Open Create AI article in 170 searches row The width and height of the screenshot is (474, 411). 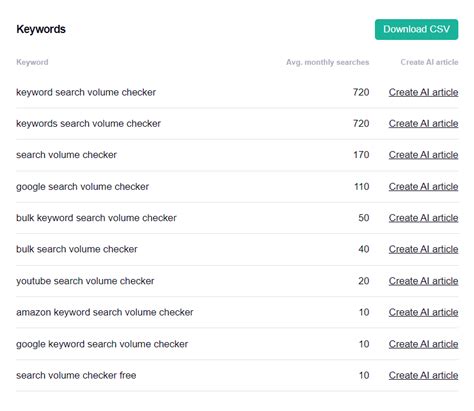[x=423, y=155]
